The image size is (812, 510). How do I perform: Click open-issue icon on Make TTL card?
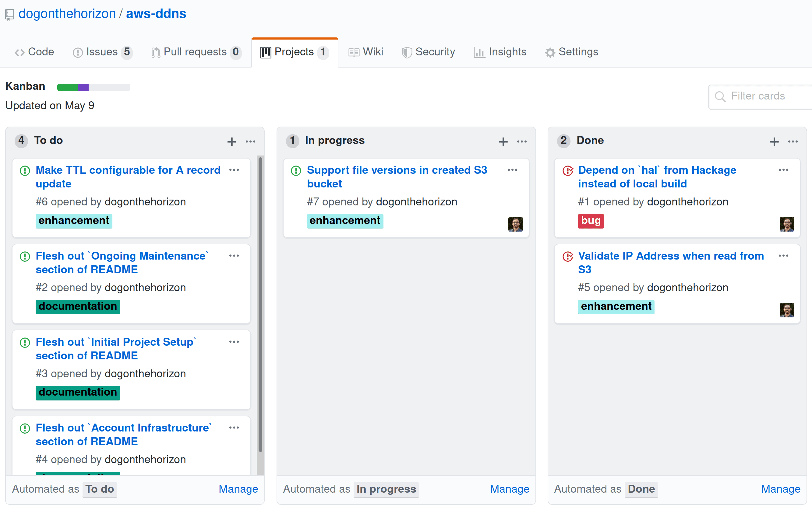pyautogui.click(x=25, y=171)
